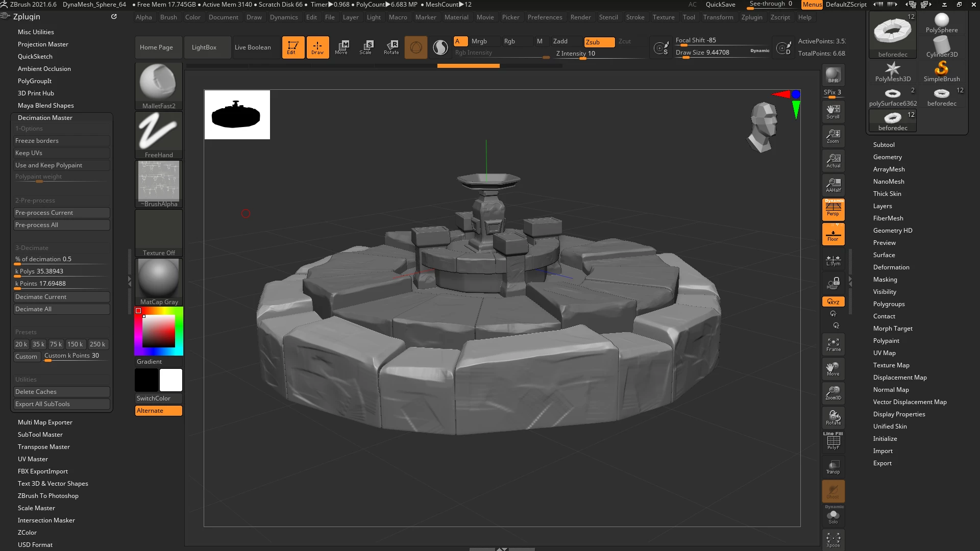Click the Floor grid icon
This screenshot has width=980, height=551.
pyautogui.click(x=833, y=234)
